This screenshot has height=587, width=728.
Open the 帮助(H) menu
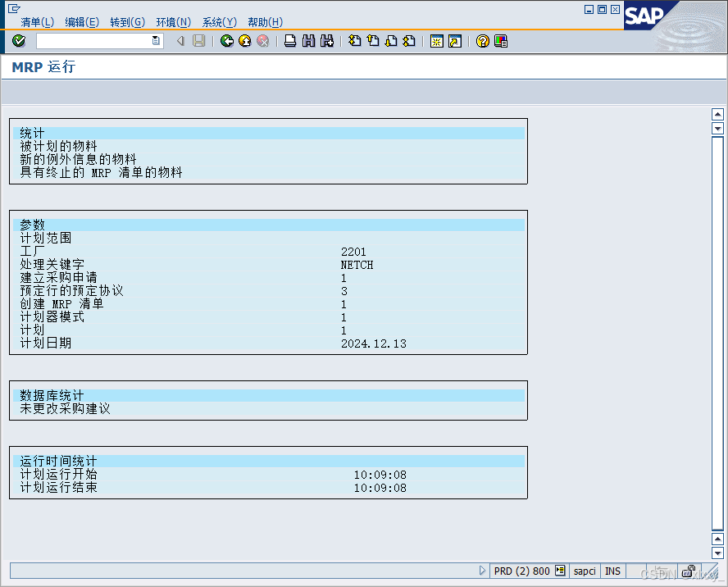click(265, 22)
